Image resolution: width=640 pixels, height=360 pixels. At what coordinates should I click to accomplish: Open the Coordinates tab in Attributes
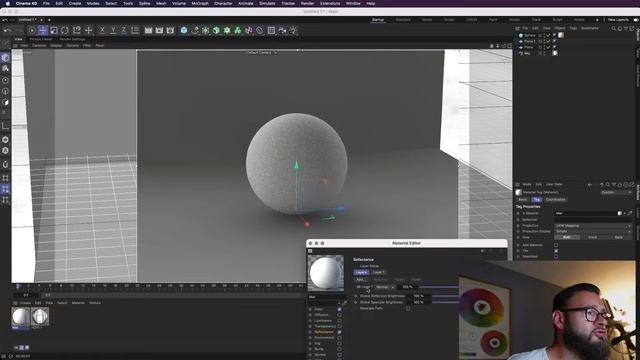tap(556, 200)
